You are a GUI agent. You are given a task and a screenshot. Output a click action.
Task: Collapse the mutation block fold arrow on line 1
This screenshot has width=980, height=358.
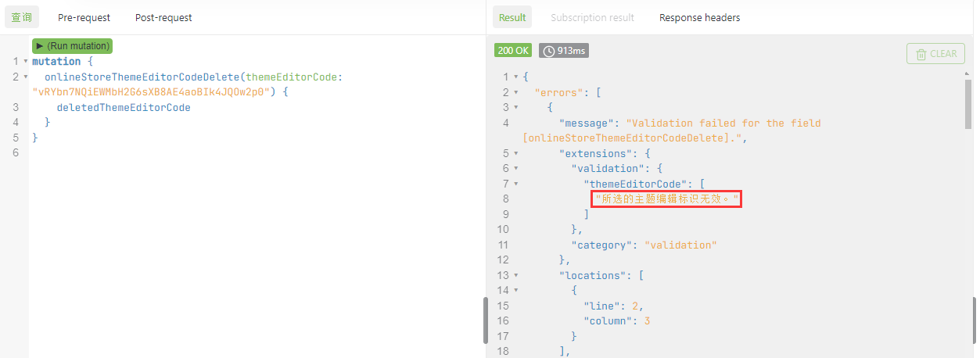[26, 62]
